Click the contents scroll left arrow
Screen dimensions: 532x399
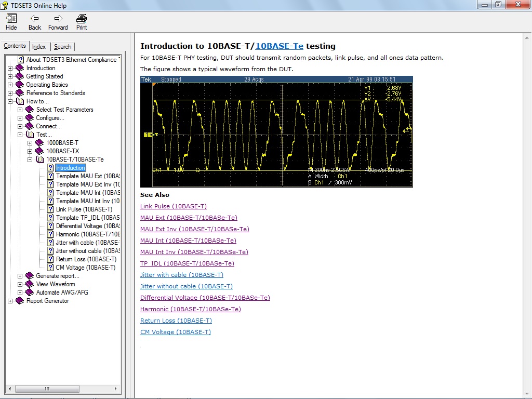(9, 389)
